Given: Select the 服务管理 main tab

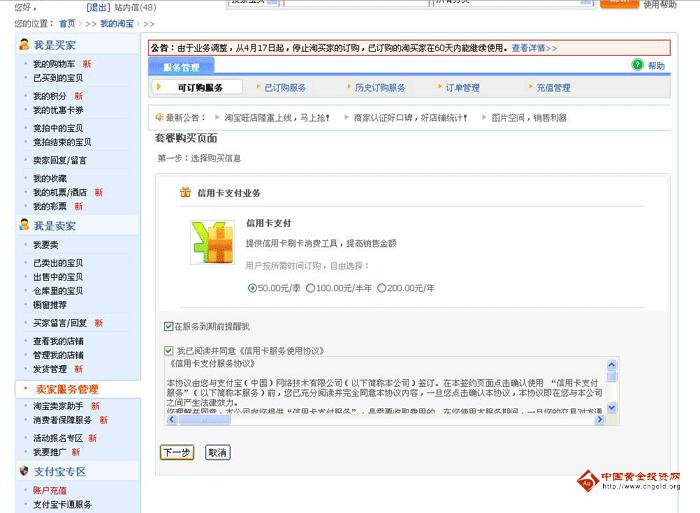Looking at the screenshot, I should [x=181, y=67].
